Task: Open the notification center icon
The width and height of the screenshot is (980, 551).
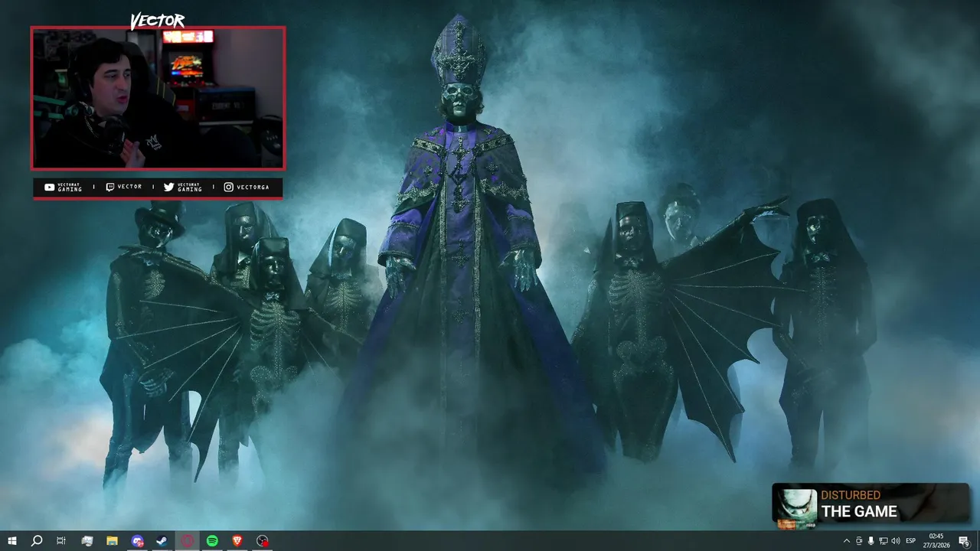Action: [x=965, y=541]
